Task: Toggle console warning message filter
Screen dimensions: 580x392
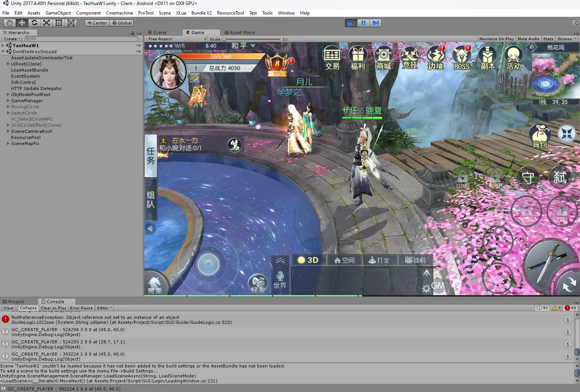Action: point(556,308)
